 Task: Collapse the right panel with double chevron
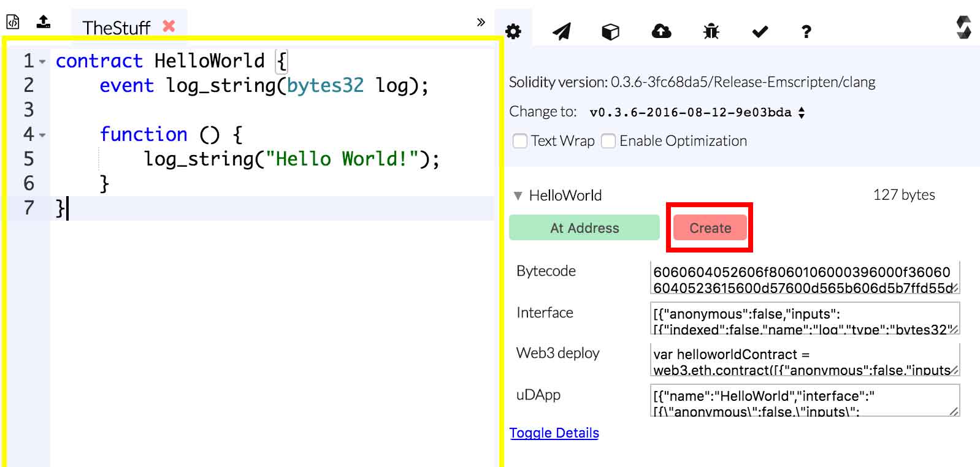481,22
